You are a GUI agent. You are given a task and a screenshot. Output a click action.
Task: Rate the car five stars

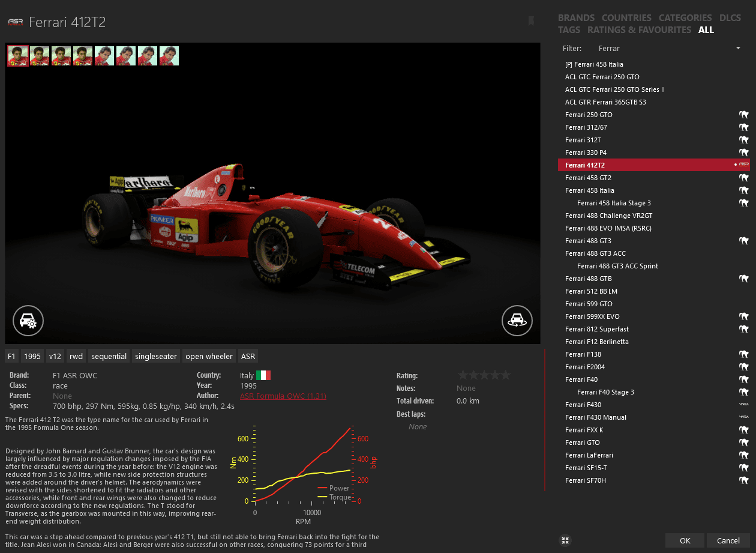(x=506, y=375)
